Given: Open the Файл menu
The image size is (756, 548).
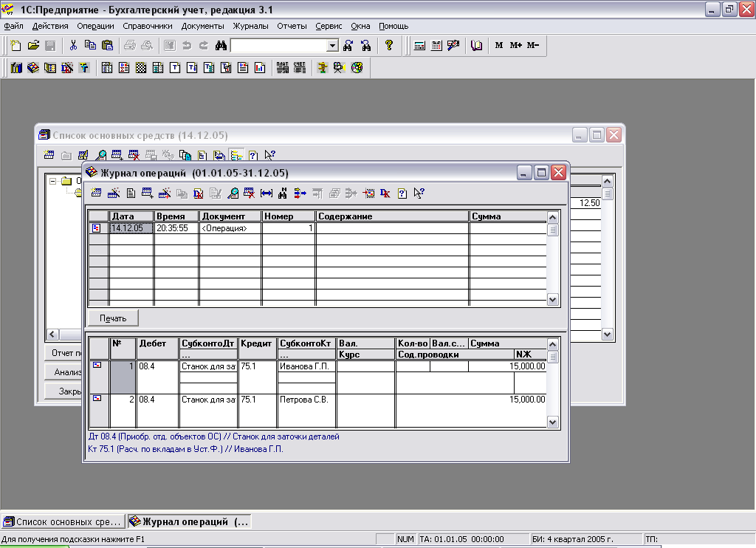Looking at the screenshot, I should coord(13,26).
